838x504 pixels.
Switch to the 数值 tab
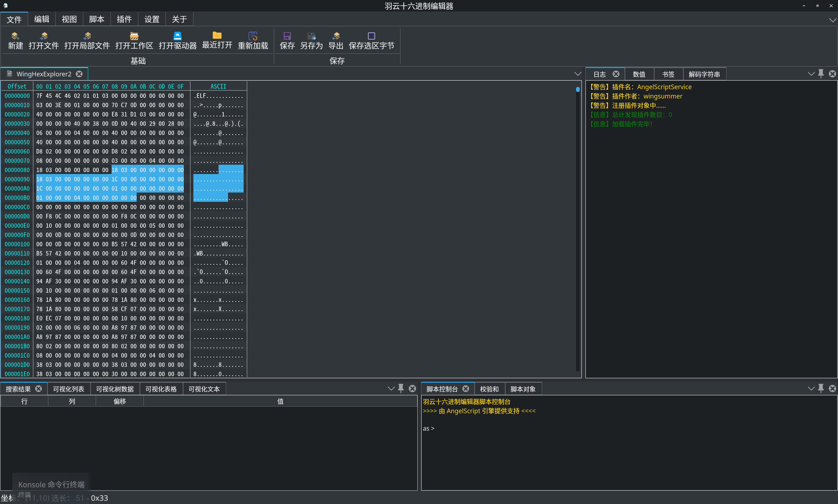(639, 74)
